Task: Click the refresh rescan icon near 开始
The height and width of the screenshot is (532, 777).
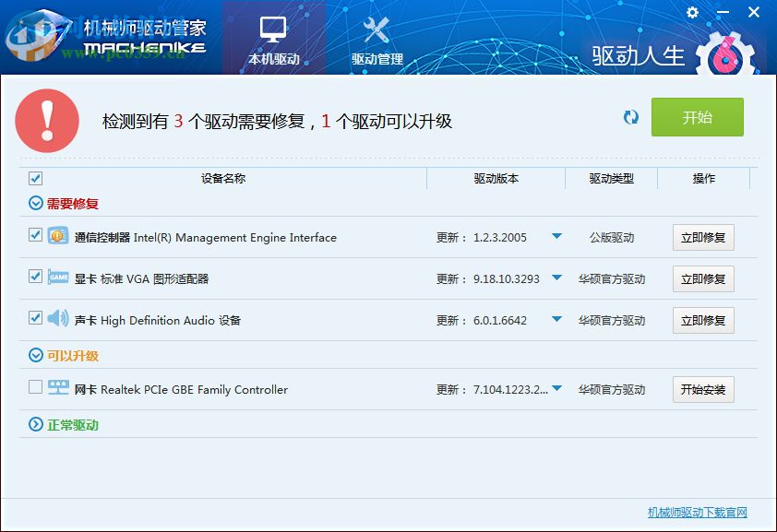Action: 631,118
